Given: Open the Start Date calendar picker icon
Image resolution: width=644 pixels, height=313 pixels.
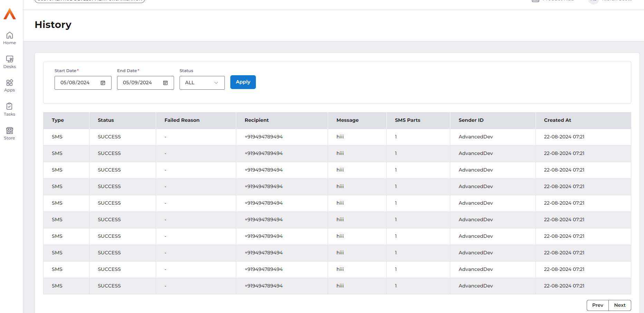Looking at the screenshot, I should pyautogui.click(x=103, y=83).
